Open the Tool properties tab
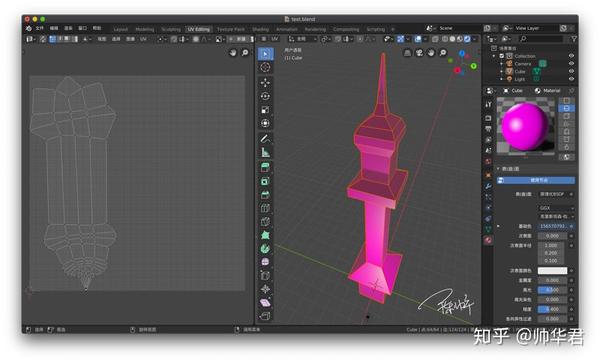The image size is (600, 362). point(488,104)
